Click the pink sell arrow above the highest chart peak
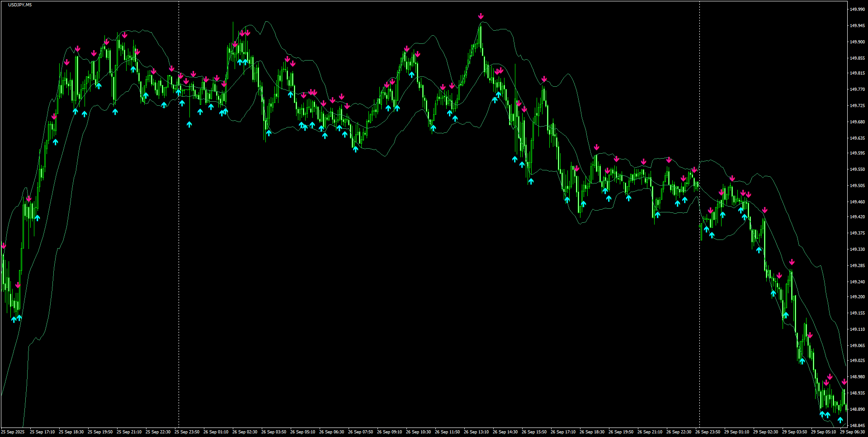The image size is (868, 437). [481, 15]
